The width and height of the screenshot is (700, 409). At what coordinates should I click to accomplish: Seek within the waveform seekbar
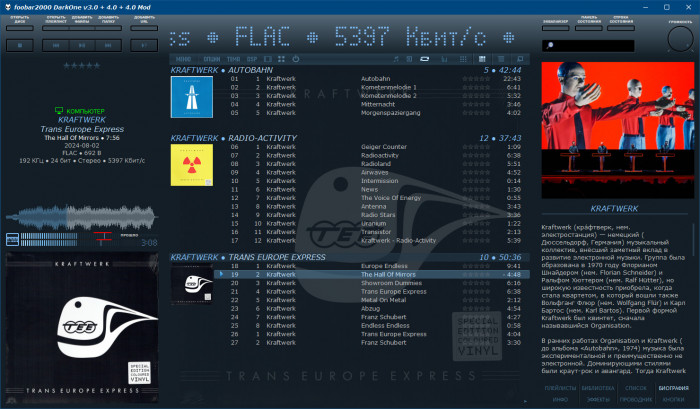coord(82,217)
